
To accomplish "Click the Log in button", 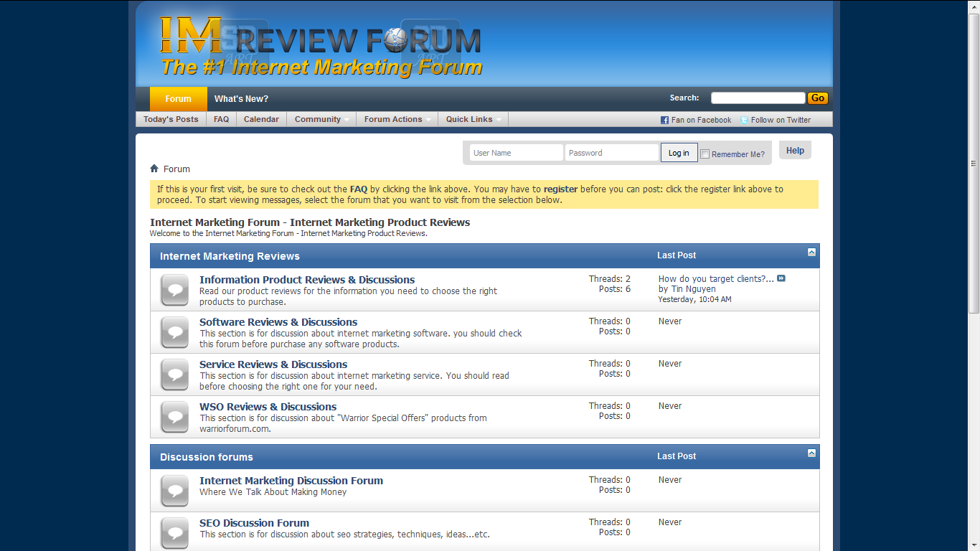I will point(679,153).
